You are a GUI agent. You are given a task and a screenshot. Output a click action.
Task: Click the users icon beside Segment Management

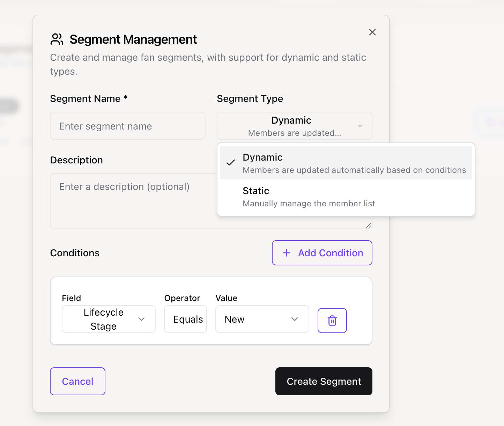57,39
